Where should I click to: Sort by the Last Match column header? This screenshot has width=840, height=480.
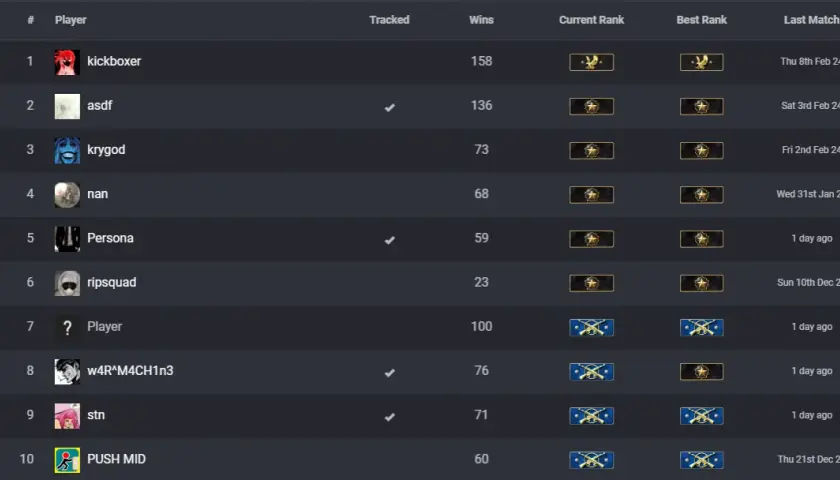pos(812,20)
